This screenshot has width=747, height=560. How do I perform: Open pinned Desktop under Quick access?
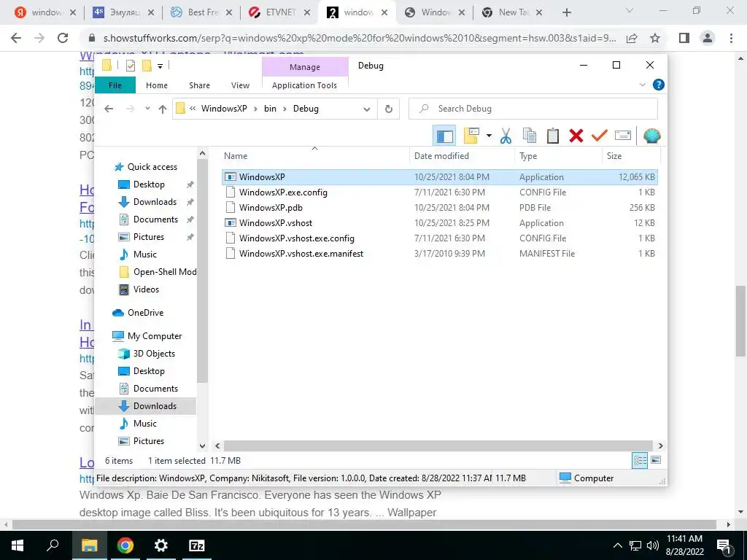(x=149, y=184)
